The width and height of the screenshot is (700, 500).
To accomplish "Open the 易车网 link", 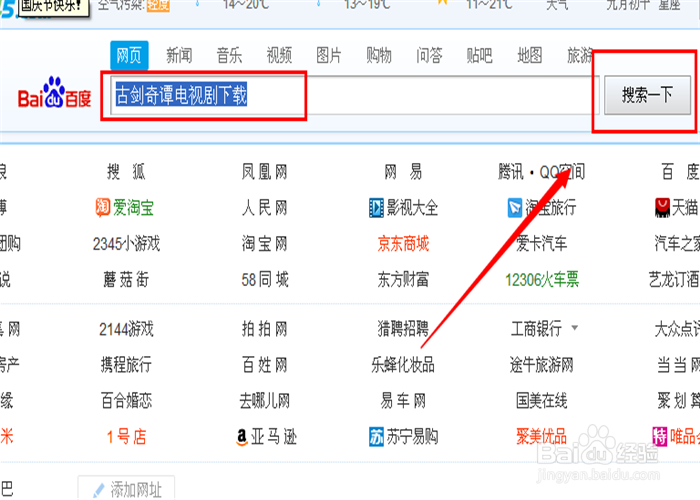I will 403,401.
